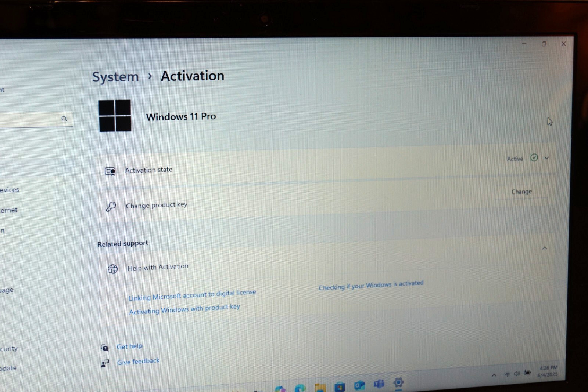Click the Windows 11 Pro edition text

(x=181, y=117)
